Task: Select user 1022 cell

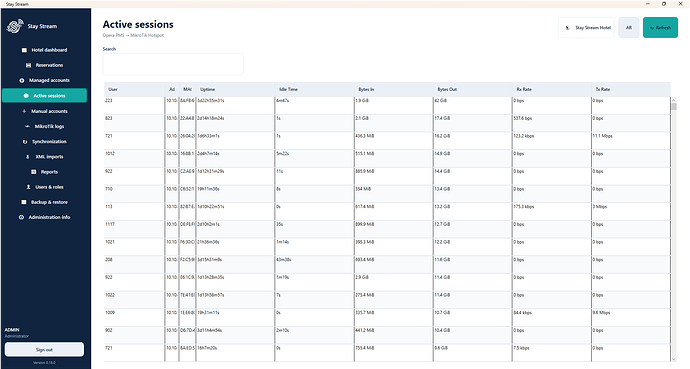Action: coord(134,300)
